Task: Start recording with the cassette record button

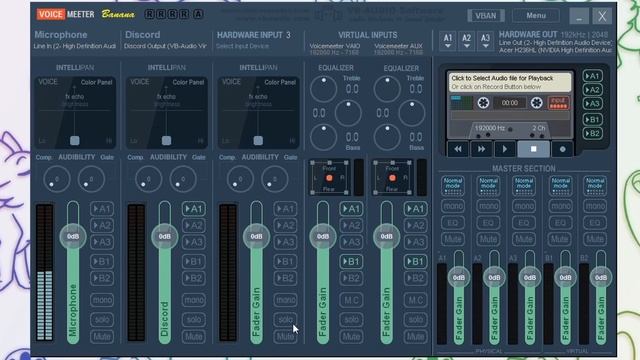Action: (562, 149)
